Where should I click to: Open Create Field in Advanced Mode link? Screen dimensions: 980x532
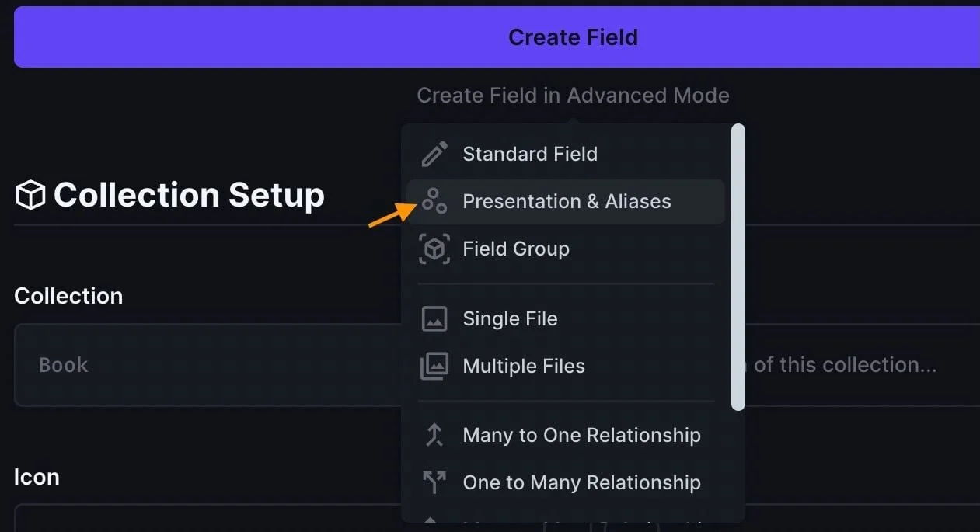573,96
